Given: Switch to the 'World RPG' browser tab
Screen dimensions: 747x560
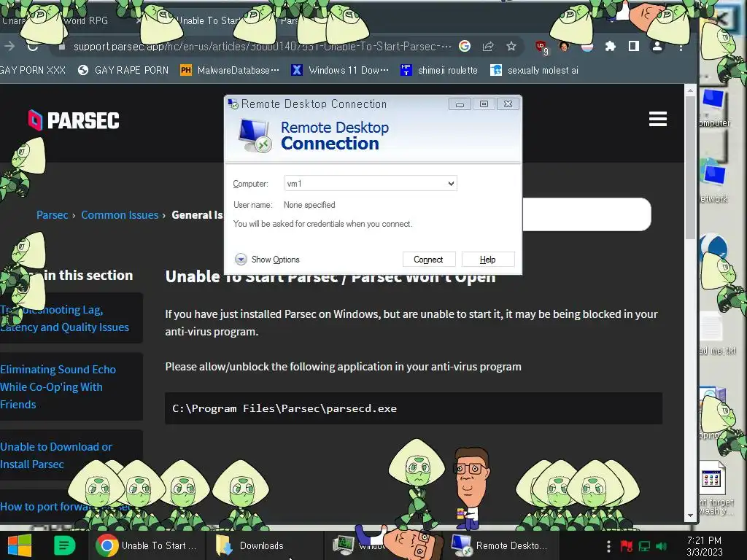Looking at the screenshot, I should point(71,21).
